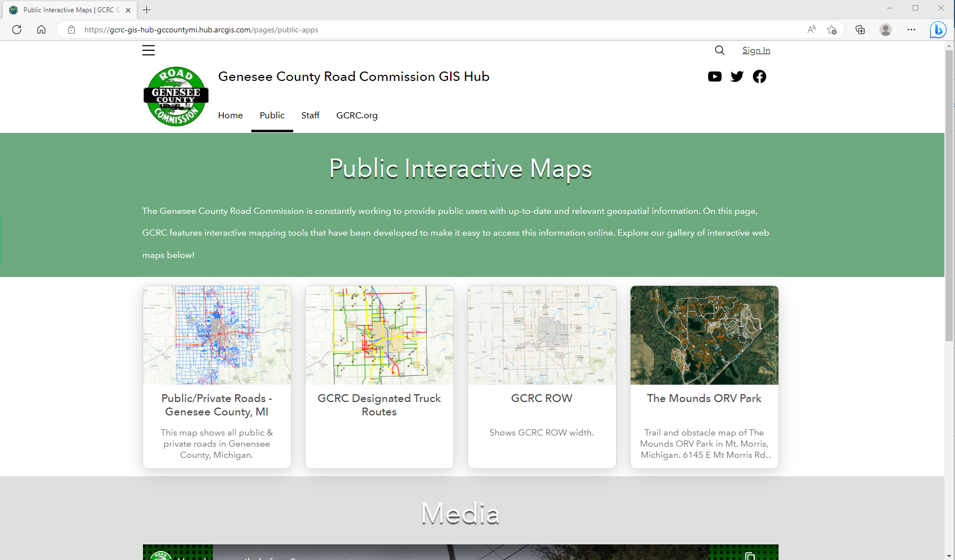Image resolution: width=955 pixels, height=560 pixels.
Task: Click the search magnifier icon
Action: coord(719,50)
